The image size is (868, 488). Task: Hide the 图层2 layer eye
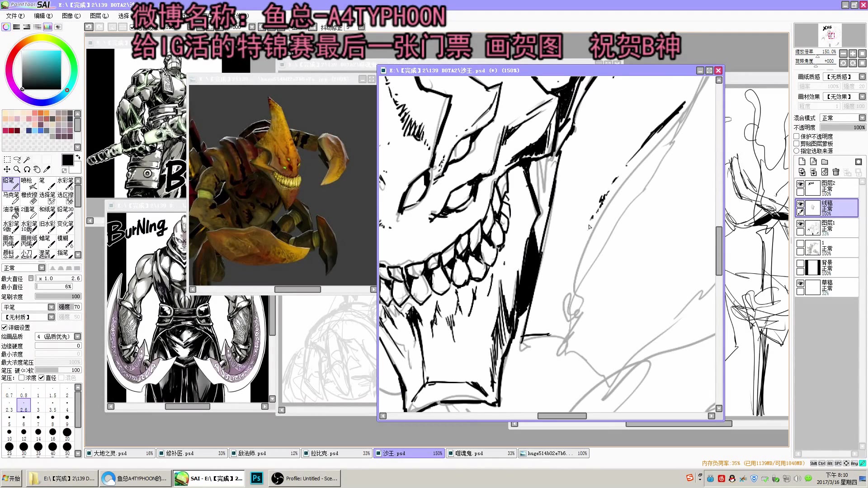click(800, 184)
